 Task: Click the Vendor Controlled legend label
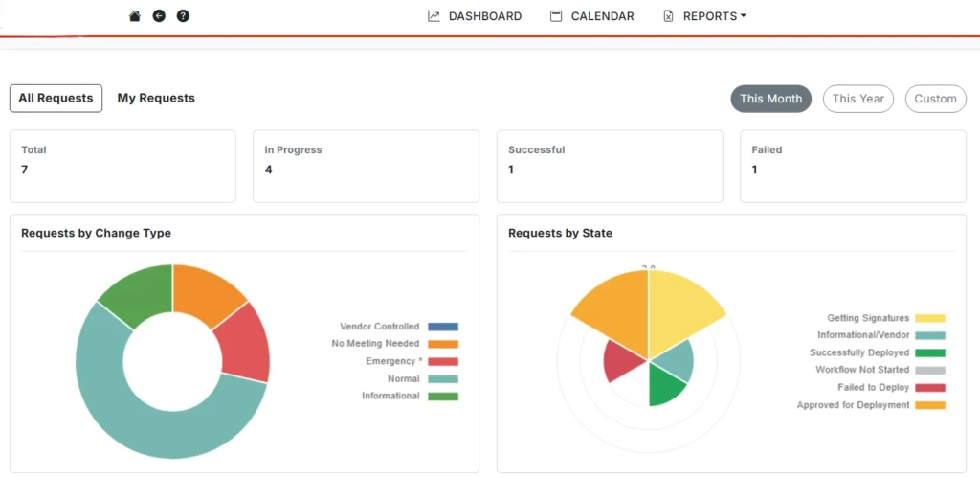pyautogui.click(x=379, y=327)
